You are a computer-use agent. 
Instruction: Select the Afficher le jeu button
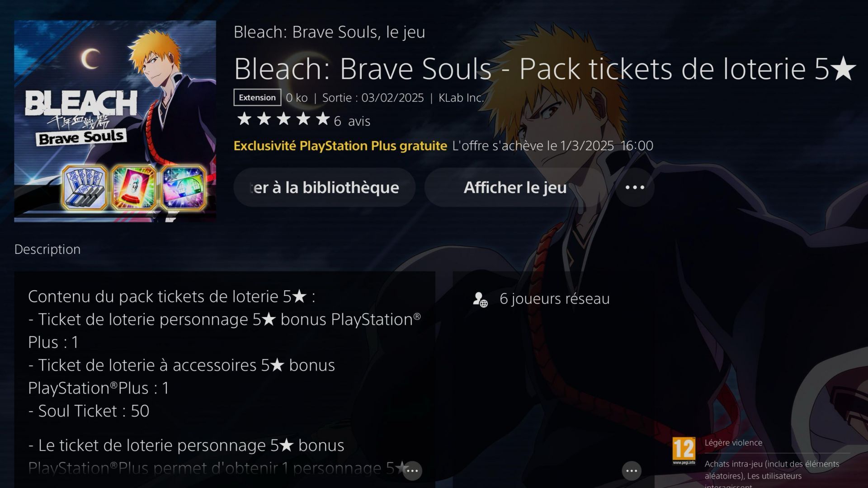515,187
